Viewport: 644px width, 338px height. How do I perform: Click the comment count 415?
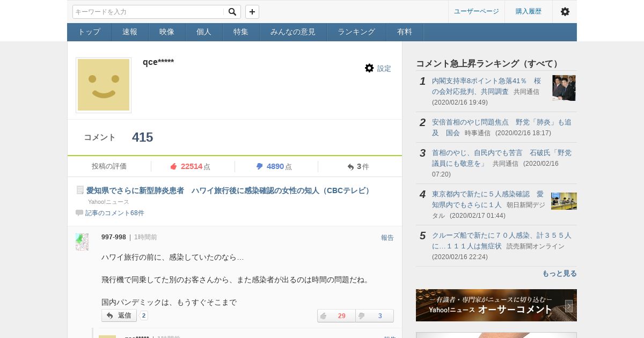[142, 137]
